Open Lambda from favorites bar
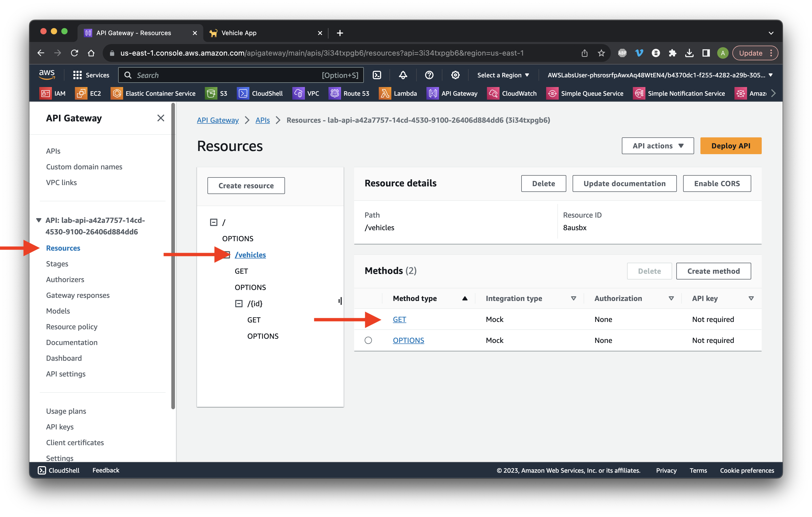 [x=398, y=94]
